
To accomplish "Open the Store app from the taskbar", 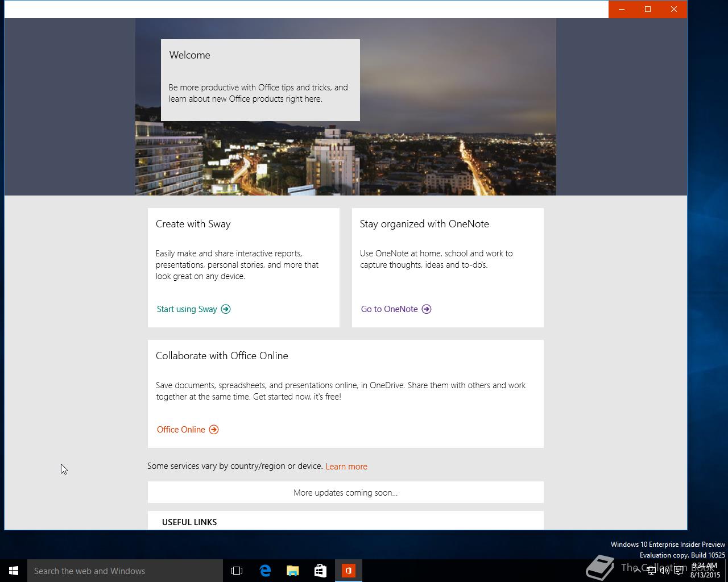I will tap(321, 571).
